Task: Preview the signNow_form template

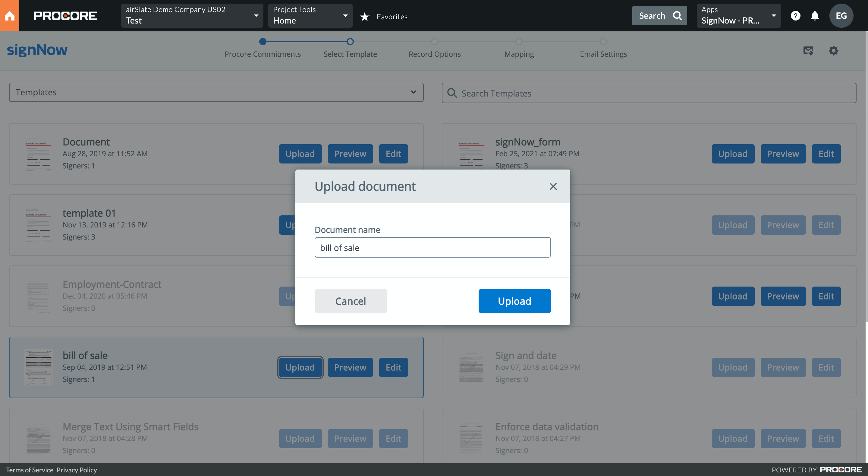Action: coord(783,154)
